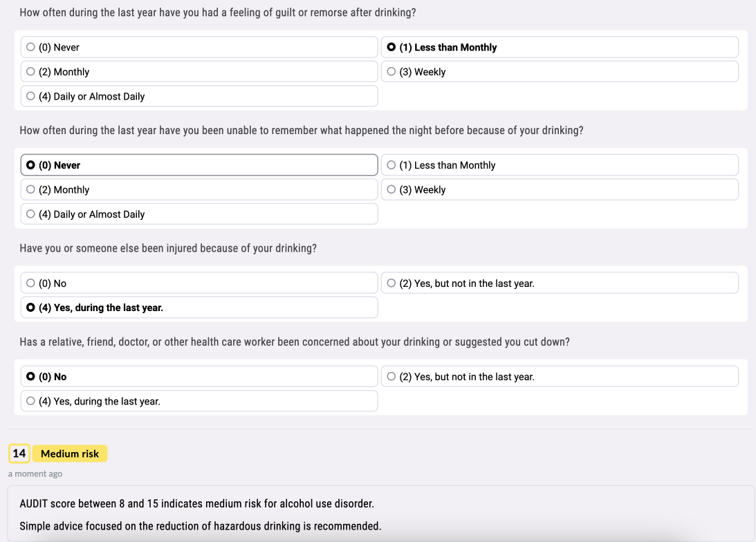Click the AUDIT score '14' badge
The height and width of the screenshot is (542, 756).
click(x=18, y=453)
